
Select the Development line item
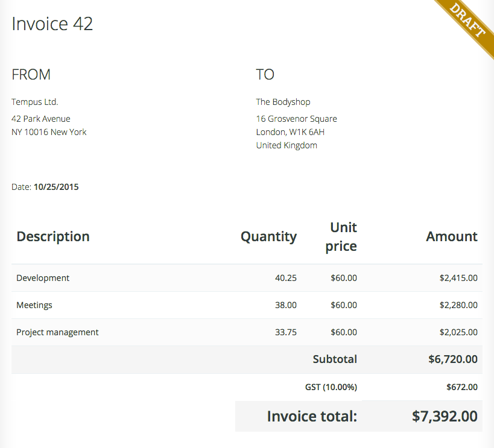[x=43, y=277]
